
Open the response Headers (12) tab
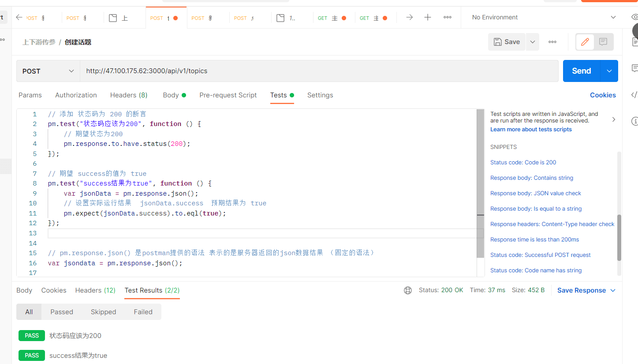point(95,290)
